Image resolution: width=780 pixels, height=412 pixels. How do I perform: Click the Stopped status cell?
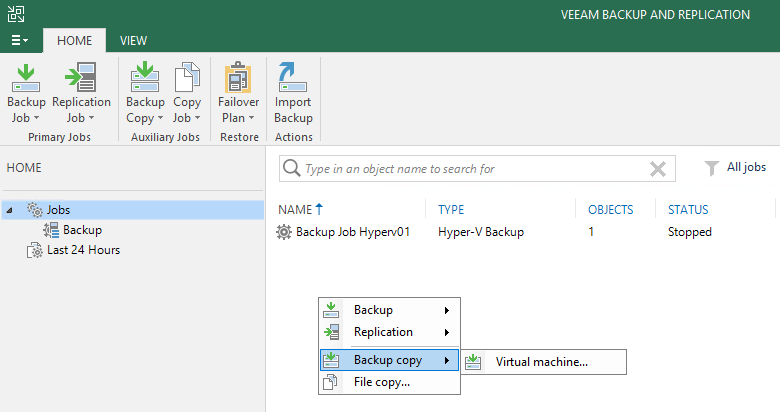tap(689, 232)
